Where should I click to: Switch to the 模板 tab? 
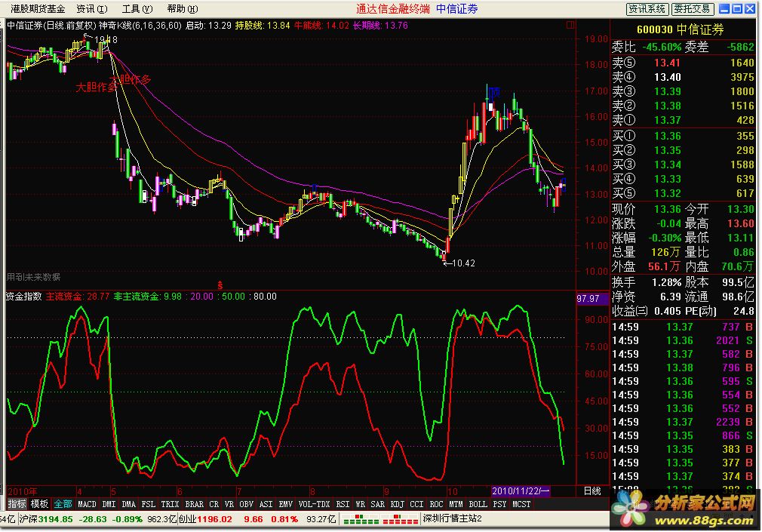pyautogui.click(x=39, y=504)
